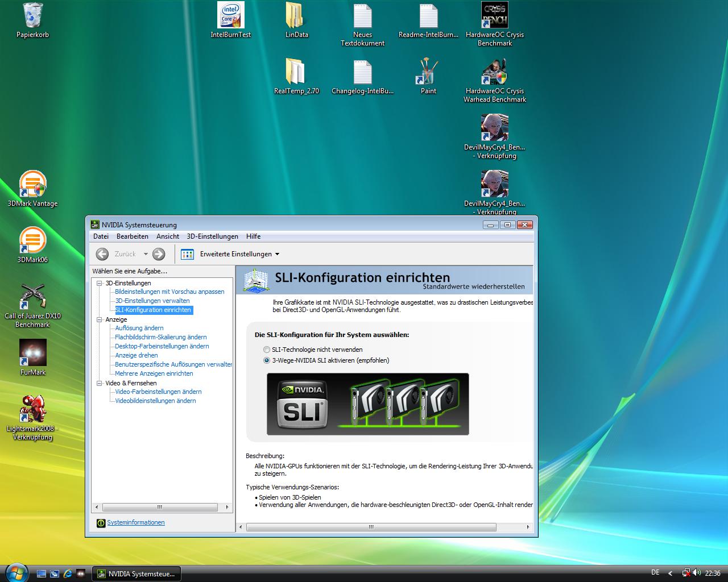The width and height of the screenshot is (728, 582).
Task: Open 'Auflösung ändern' task
Action: (x=139, y=328)
